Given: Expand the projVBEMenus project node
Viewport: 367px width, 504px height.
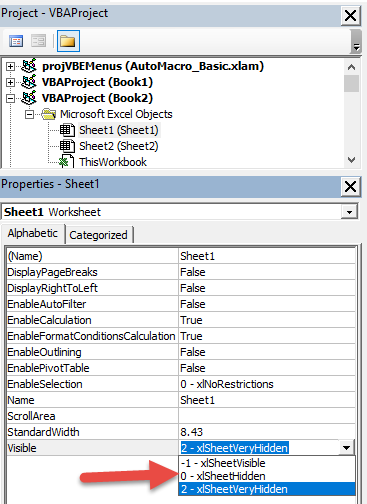Looking at the screenshot, I should pos(10,66).
